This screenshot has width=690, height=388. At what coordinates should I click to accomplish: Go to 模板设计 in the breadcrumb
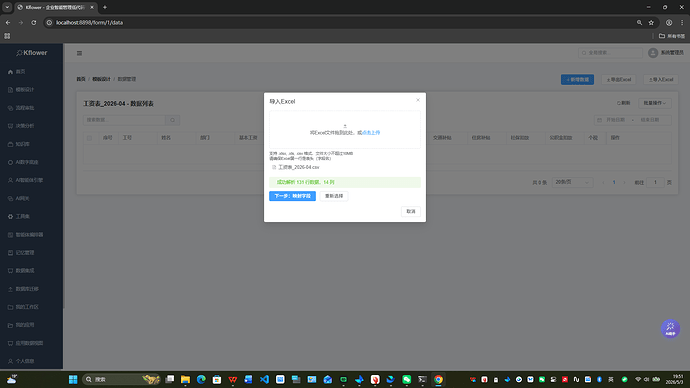pyautogui.click(x=101, y=79)
